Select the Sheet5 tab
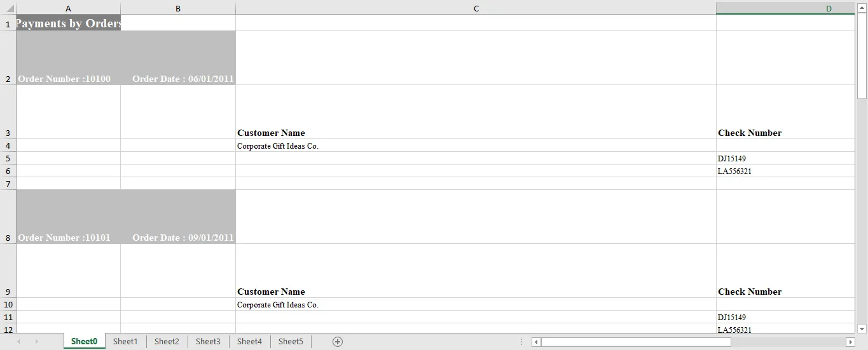 (x=291, y=342)
